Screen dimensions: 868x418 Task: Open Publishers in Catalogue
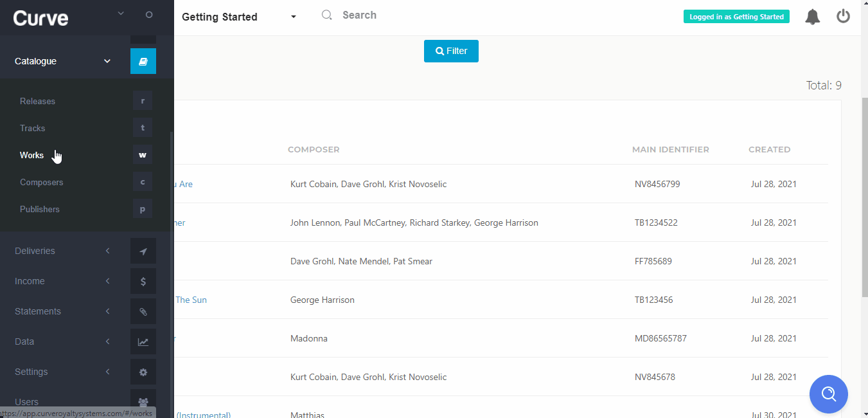coord(40,209)
